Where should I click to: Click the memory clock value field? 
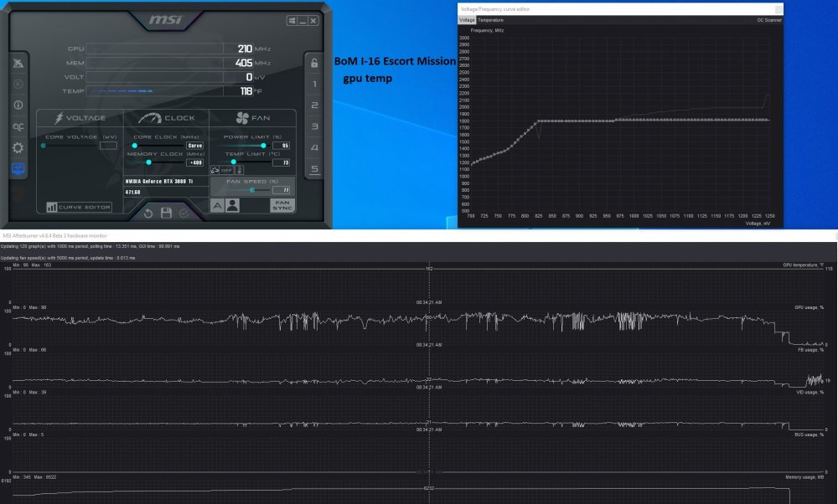coord(194,162)
